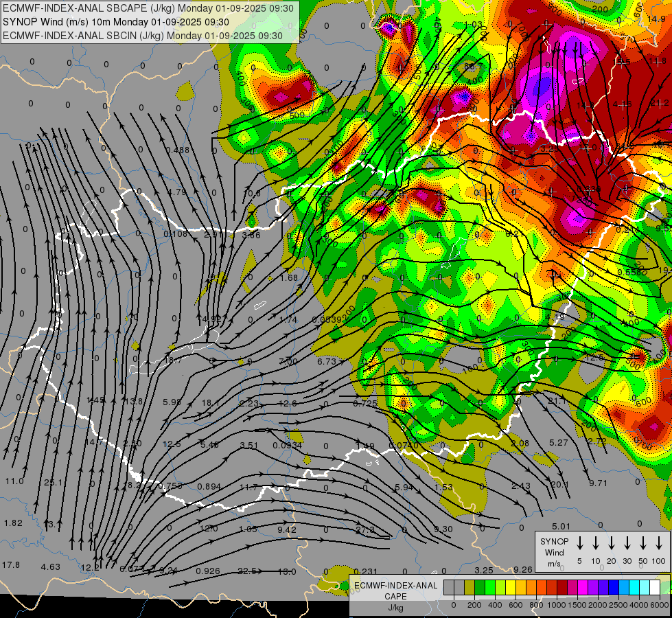Pick the pure blue CAPE legend swatch

tap(613, 587)
